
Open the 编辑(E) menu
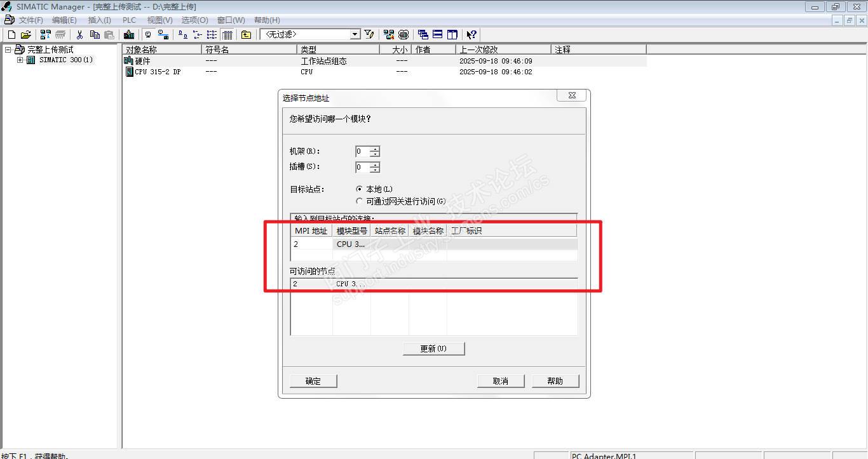[64, 20]
